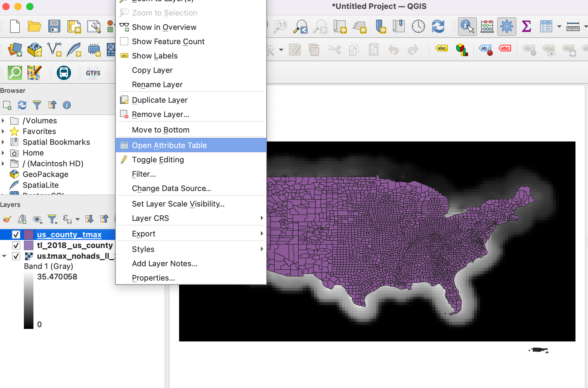Click the Save Project floppy icon
This screenshot has height=388, width=588.
click(54, 26)
